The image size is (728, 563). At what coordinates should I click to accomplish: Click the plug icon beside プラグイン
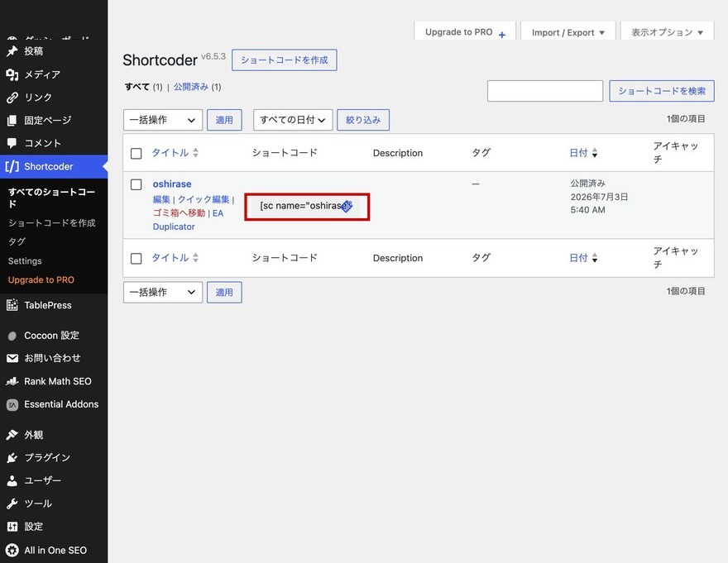pos(12,458)
